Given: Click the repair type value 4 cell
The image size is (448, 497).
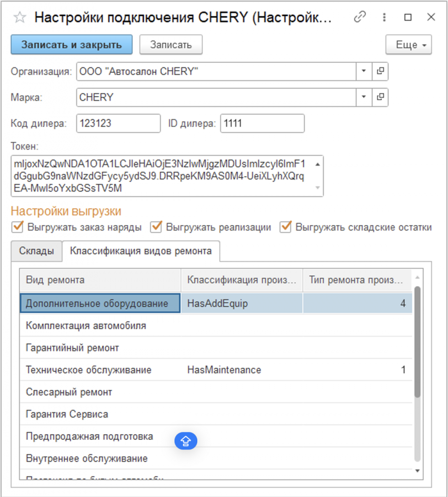Looking at the screenshot, I should (357, 303).
